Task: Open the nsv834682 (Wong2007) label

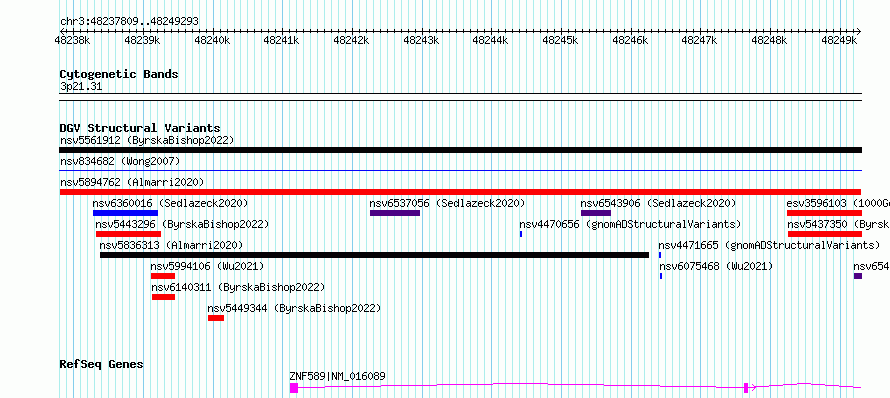Action: (x=120, y=161)
